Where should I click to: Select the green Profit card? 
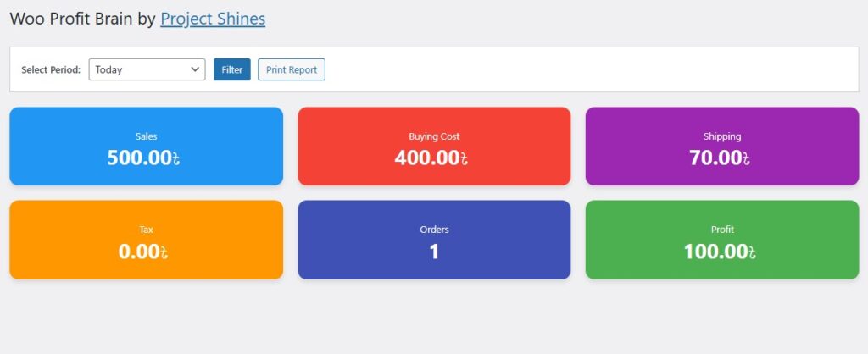721,240
